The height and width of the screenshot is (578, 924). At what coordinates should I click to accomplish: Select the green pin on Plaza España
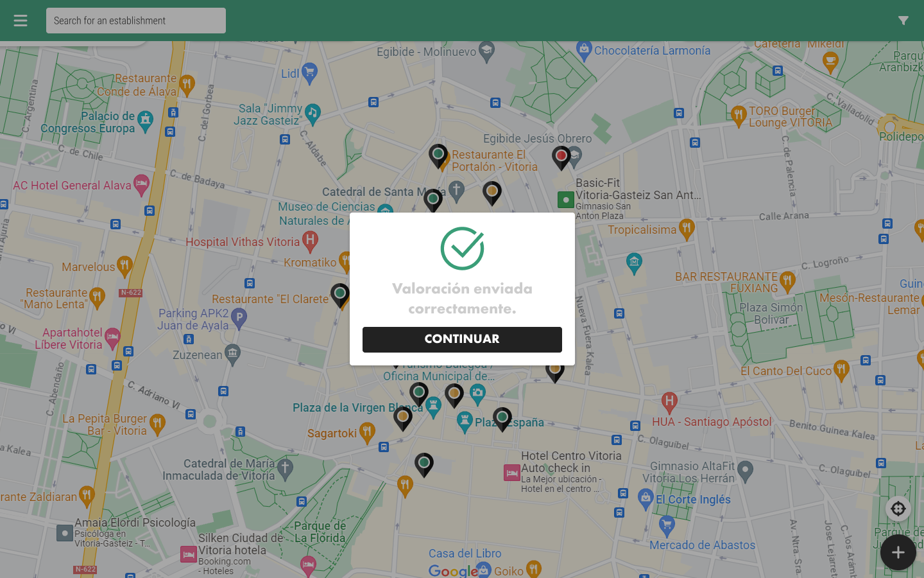[x=502, y=419]
